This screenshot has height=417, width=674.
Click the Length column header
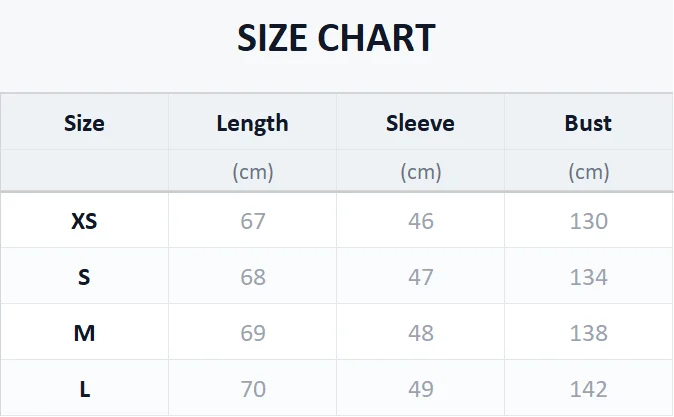(x=252, y=123)
